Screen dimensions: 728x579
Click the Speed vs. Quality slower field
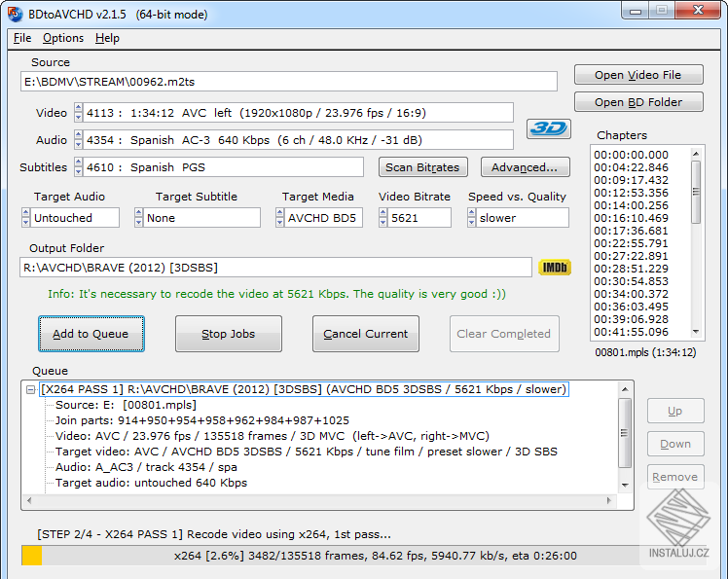pos(523,217)
